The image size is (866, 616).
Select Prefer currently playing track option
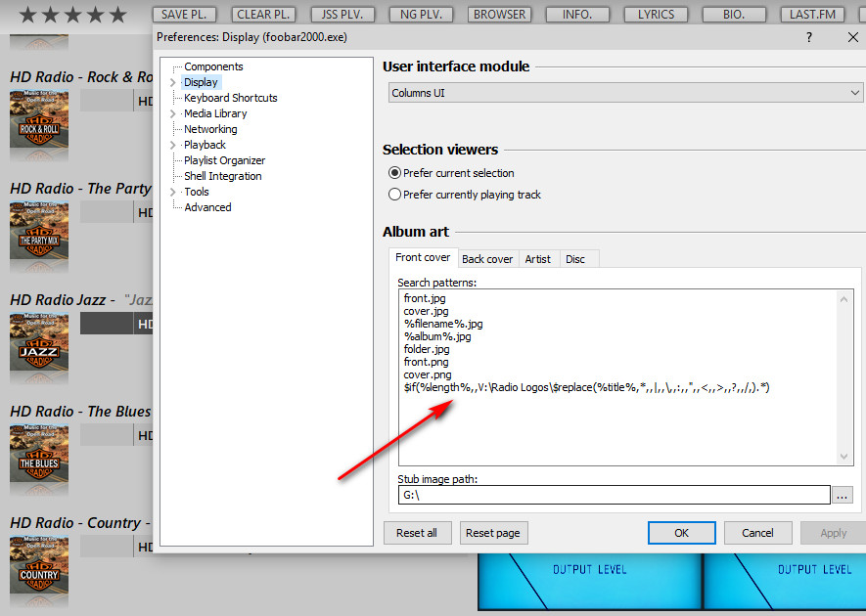[395, 195]
